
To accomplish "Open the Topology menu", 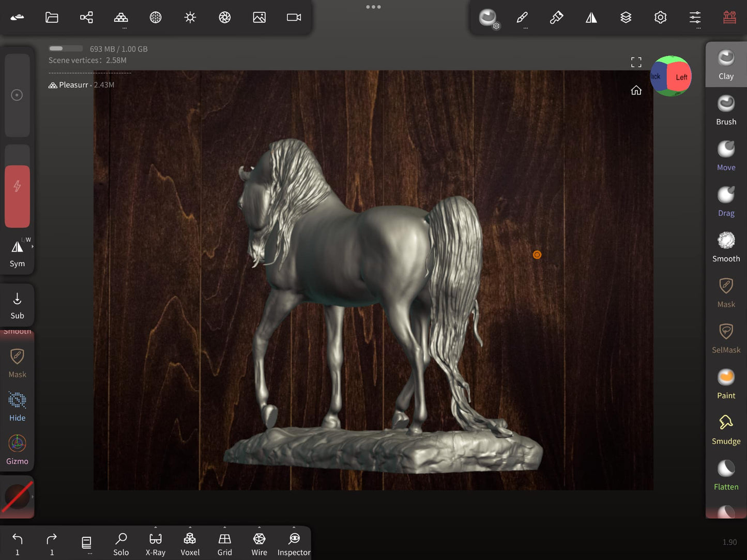I will click(x=121, y=18).
